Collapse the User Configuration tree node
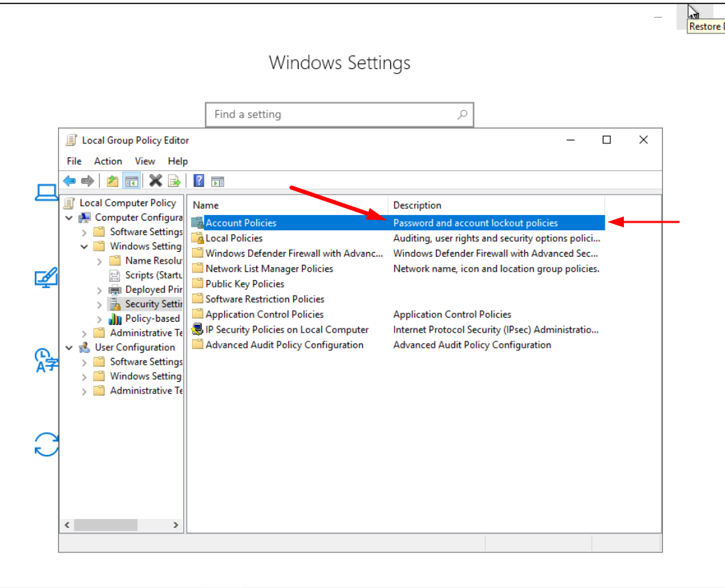 69,348
